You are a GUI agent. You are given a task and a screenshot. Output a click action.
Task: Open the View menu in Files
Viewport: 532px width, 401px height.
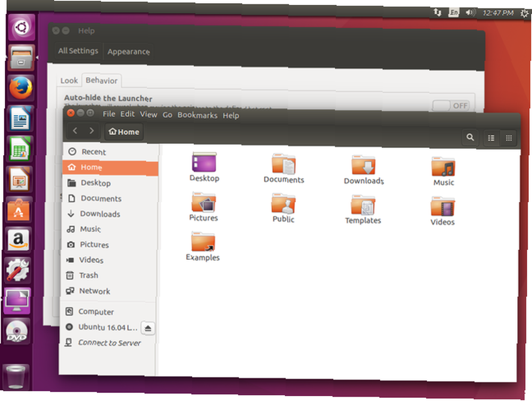(148, 114)
